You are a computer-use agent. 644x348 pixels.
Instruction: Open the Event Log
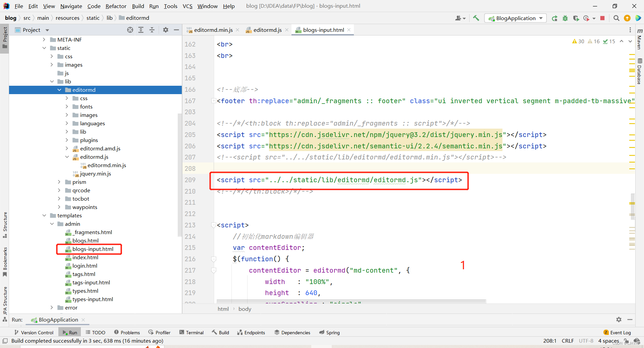[620, 332]
